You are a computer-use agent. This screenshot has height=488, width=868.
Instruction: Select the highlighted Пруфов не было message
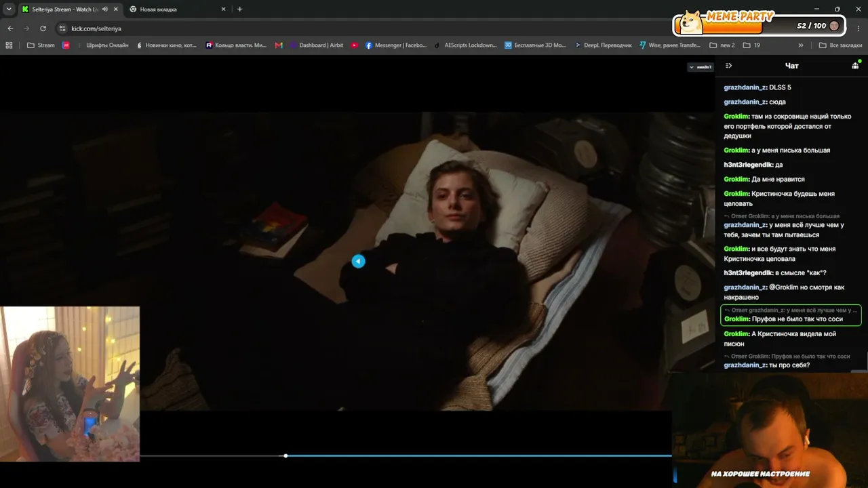point(791,315)
